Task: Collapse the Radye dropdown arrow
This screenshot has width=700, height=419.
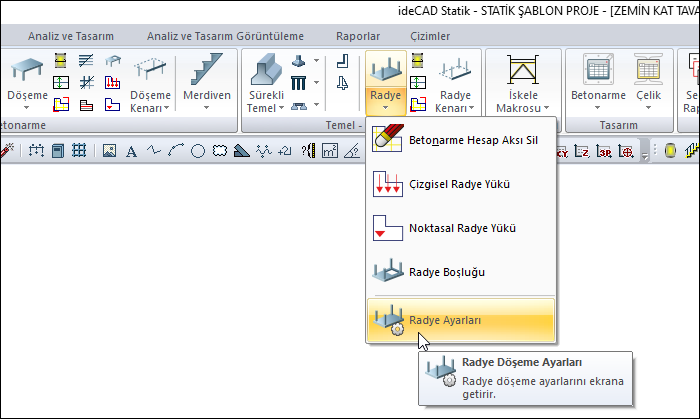Action: 385,108
